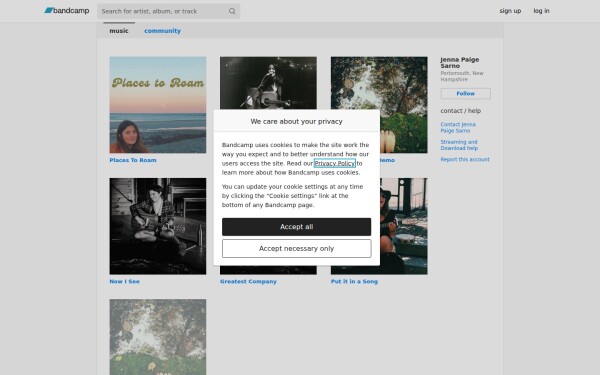Click Report this account link
Image resolution: width=600 pixels, height=375 pixels.
465,159
